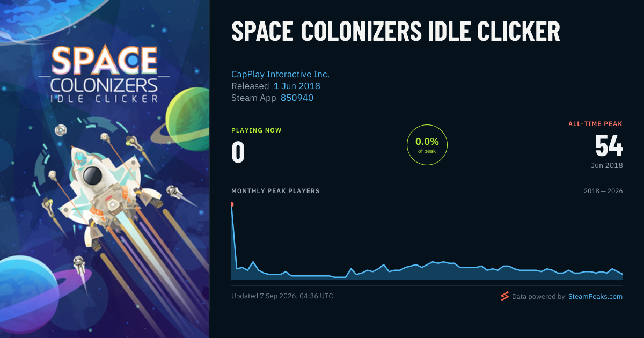Viewport: 644px width, 338px height.
Task: Click the game cover art thumbnail
Action: point(105,169)
